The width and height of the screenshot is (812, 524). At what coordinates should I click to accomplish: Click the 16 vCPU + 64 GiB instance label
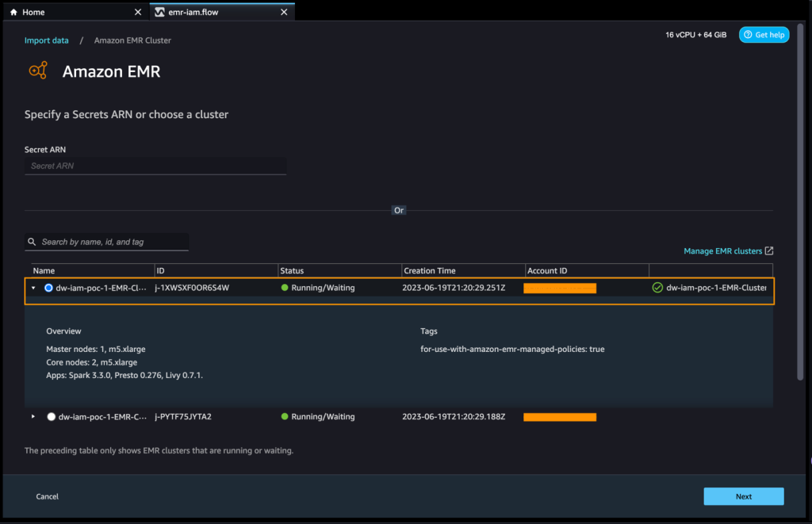[x=695, y=35]
